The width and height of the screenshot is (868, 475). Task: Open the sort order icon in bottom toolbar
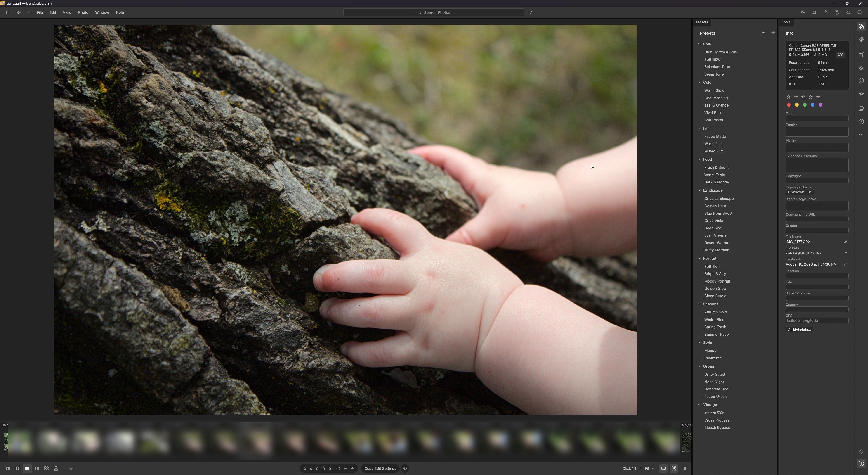click(71, 468)
